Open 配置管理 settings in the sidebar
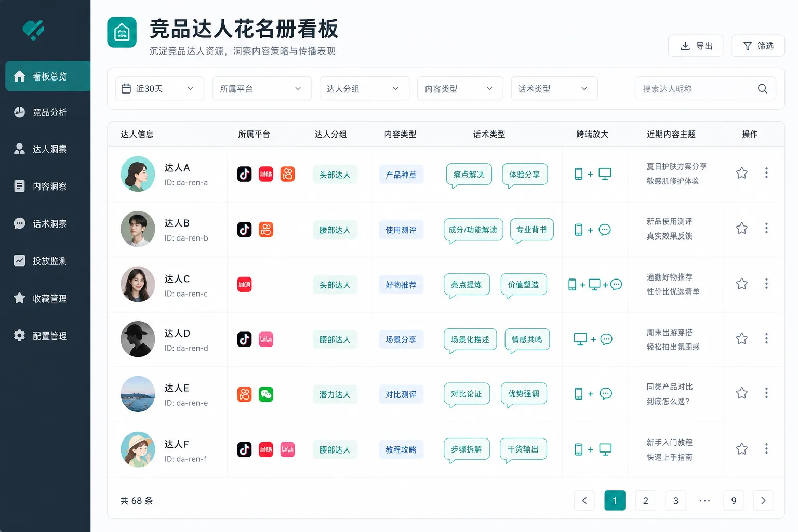 point(48,336)
